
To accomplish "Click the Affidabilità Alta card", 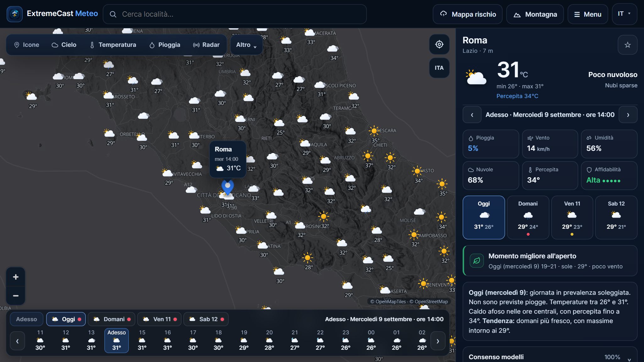I will coord(609,176).
